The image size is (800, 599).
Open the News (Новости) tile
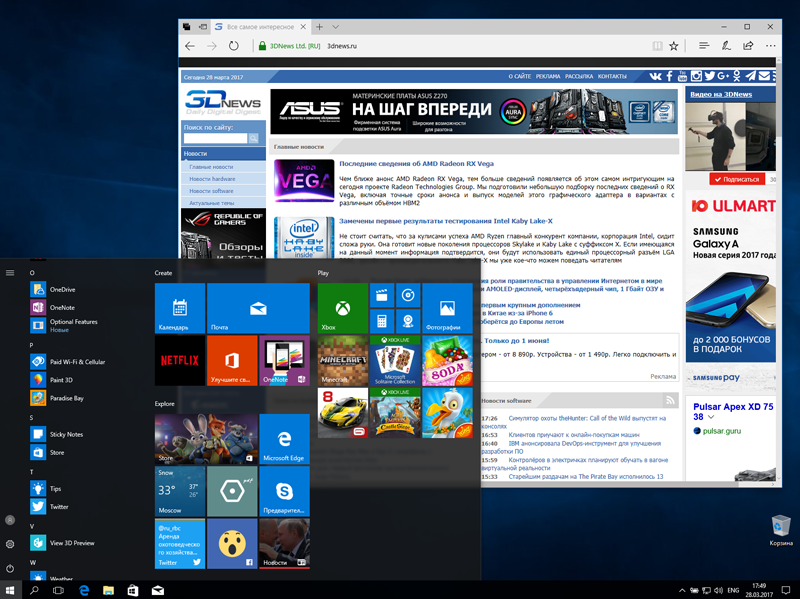click(x=284, y=543)
